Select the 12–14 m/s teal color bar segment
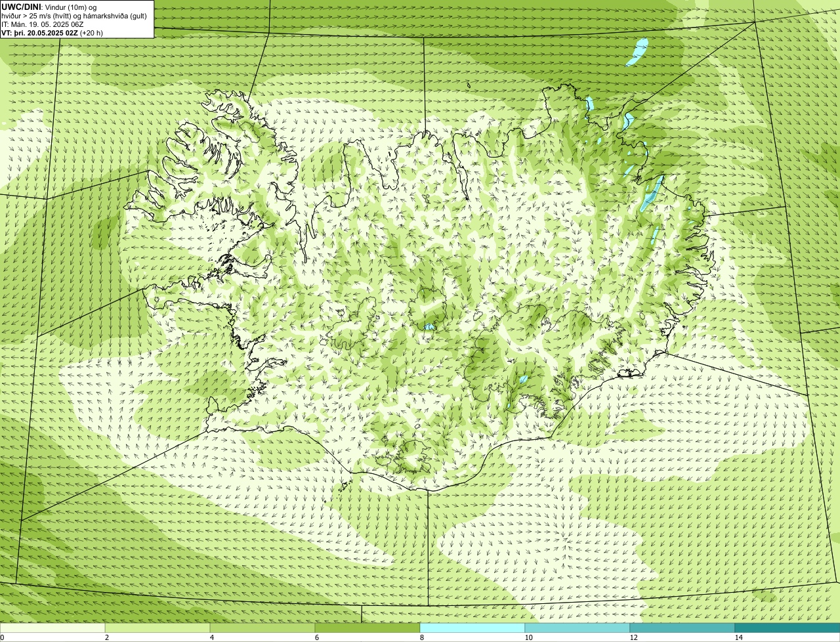Viewport: 840px width, 642px height. [682, 628]
